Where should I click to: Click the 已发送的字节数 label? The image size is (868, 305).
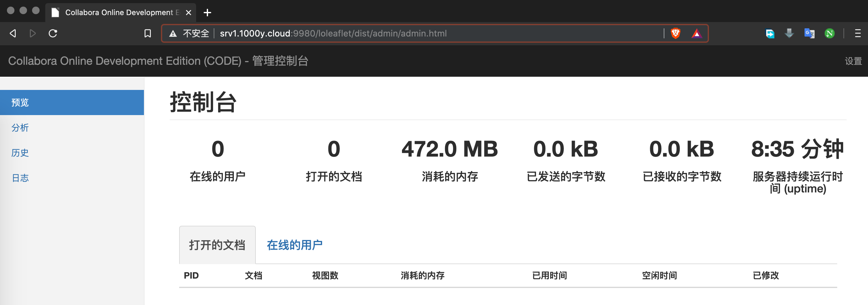coord(566,177)
